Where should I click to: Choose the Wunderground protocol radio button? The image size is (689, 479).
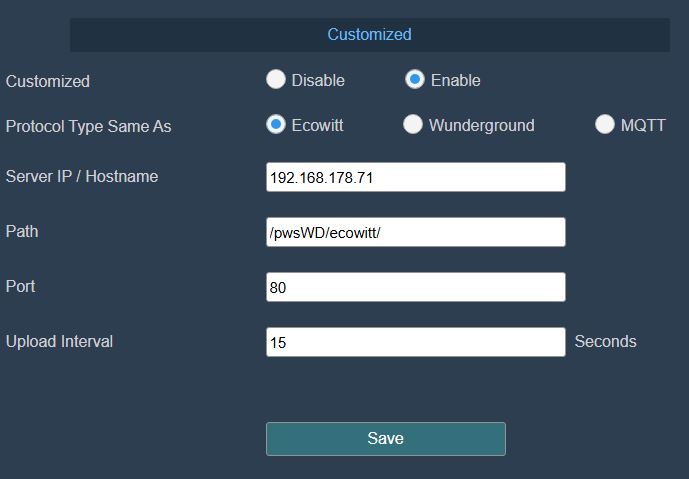(x=413, y=125)
